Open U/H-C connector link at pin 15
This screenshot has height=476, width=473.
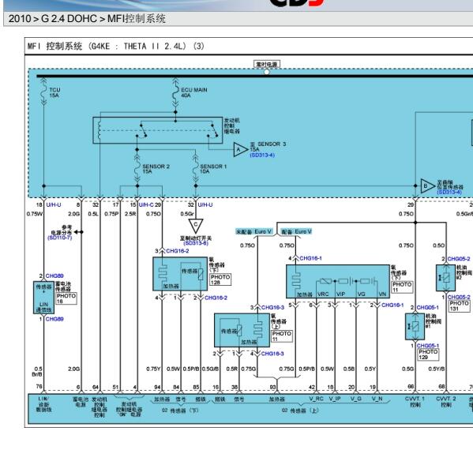146,205
